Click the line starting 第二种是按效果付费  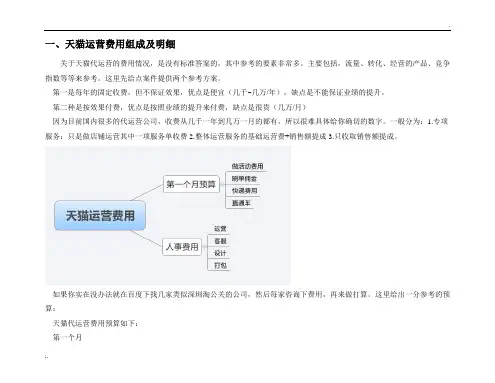(x=179, y=107)
